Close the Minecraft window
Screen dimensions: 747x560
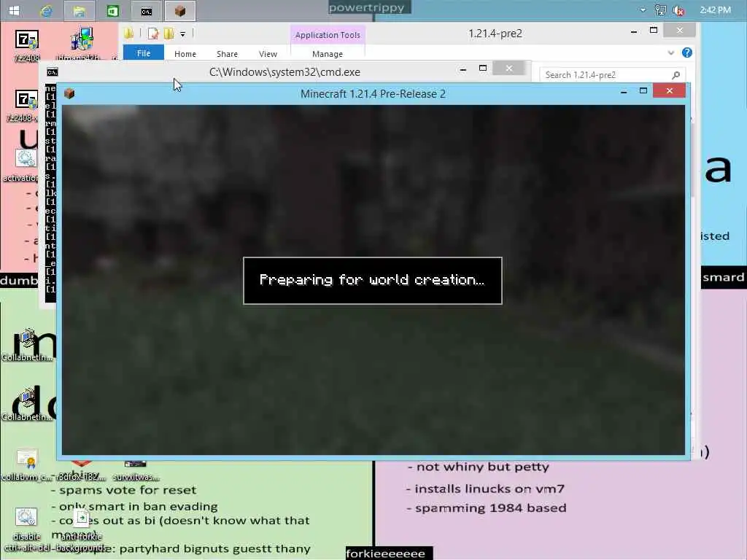[670, 90]
